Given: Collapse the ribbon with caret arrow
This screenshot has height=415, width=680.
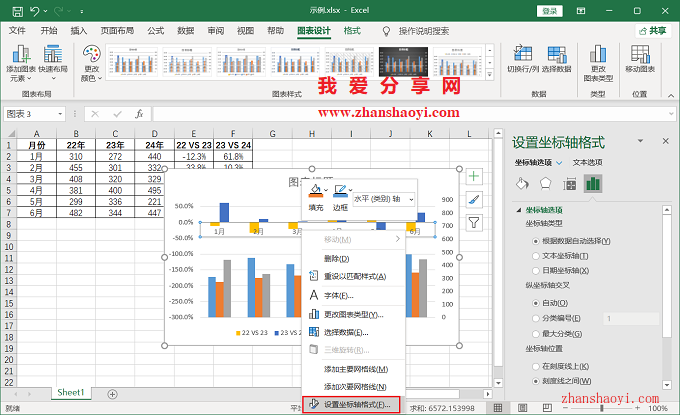Looking at the screenshot, I should pyautogui.click(x=670, y=95).
